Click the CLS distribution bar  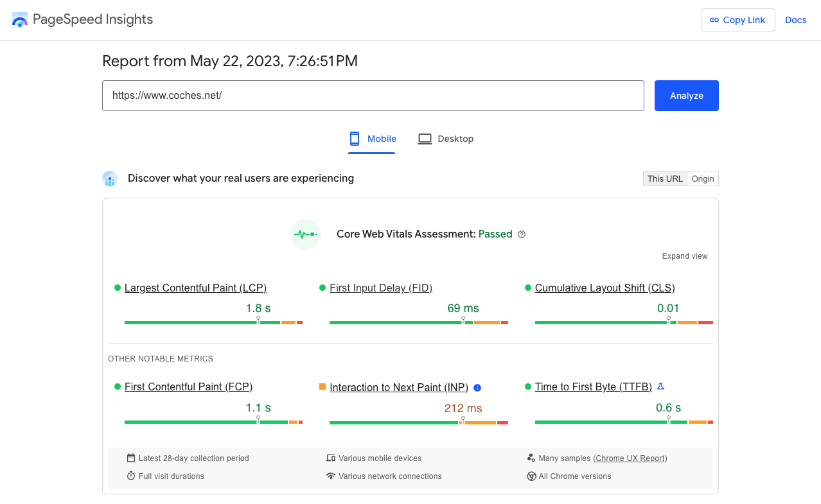624,322
